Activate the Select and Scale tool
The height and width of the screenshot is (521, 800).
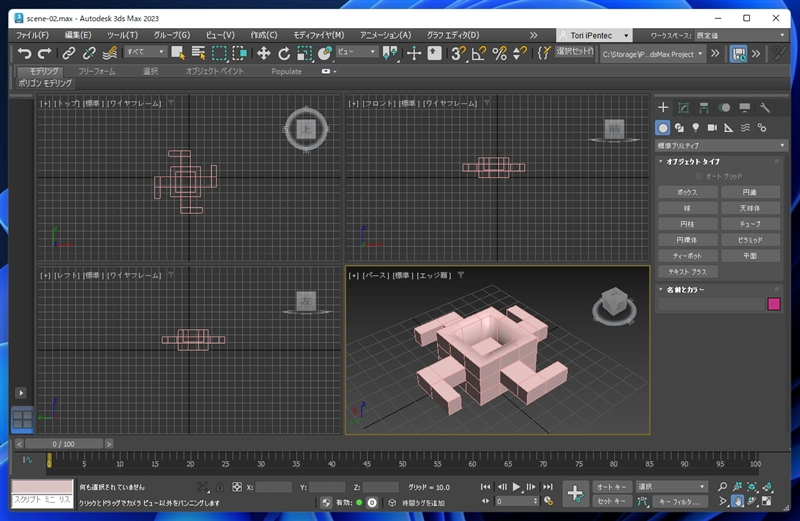[x=304, y=53]
